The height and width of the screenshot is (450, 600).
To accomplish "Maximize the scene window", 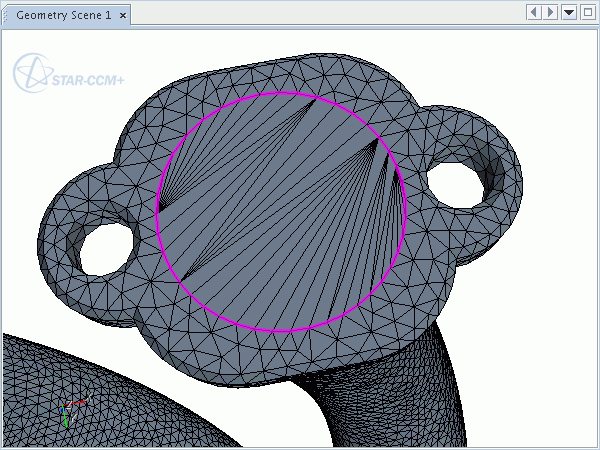I will pyautogui.click(x=586, y=12).
